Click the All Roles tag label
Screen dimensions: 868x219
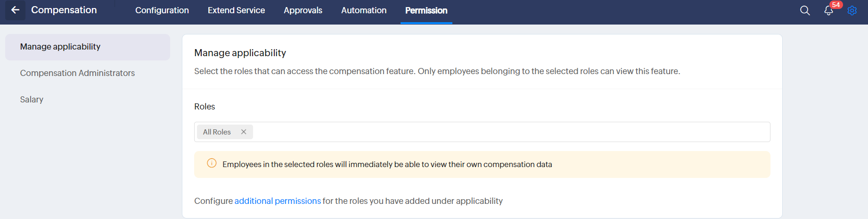(x=217, y=132)
